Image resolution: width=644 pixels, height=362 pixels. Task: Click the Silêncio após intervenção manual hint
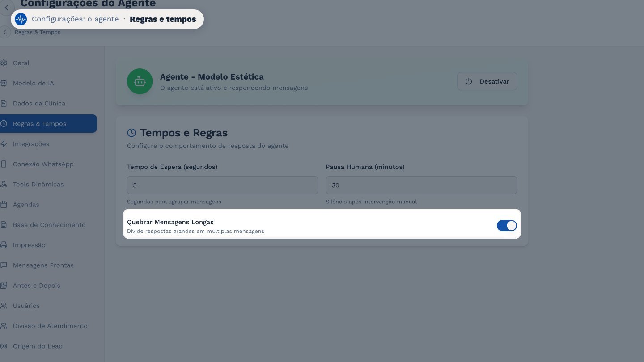[371, 202]
